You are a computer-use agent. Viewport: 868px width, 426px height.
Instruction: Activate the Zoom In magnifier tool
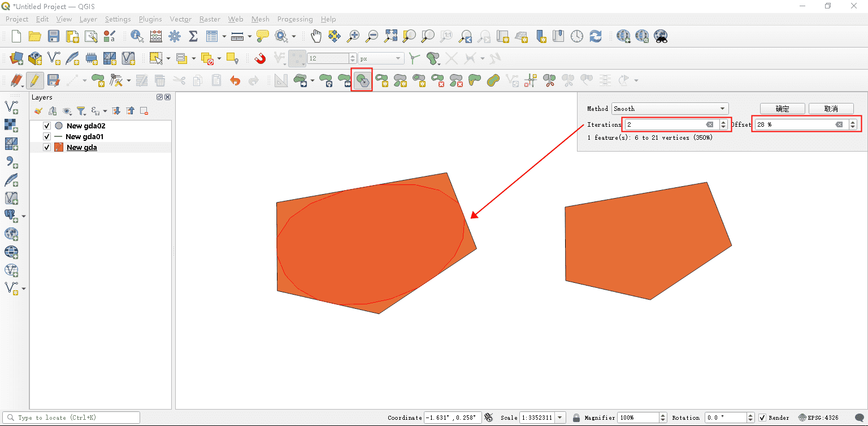(x=353, y=36)
